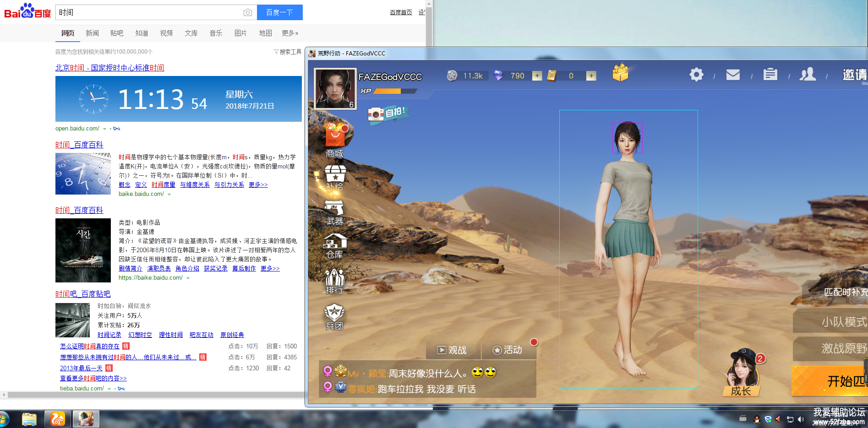Switch to the 视频 tab
Image resolution: width=868 pixels, height=428 pixels.
166,33
